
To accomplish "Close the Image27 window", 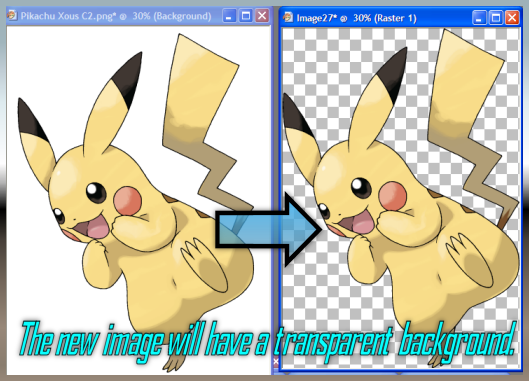I will click(x=512, y=18).
